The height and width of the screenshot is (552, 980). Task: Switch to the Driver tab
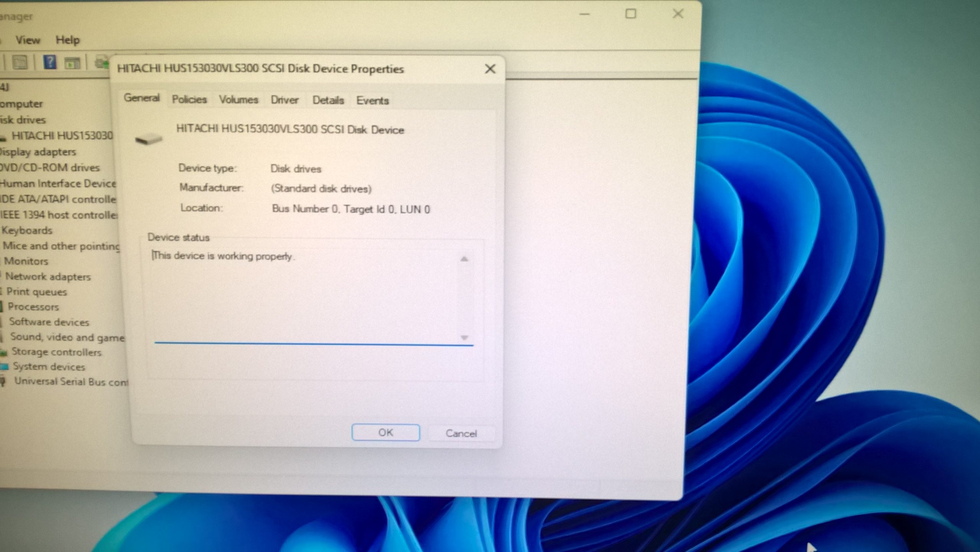(284, 100)
